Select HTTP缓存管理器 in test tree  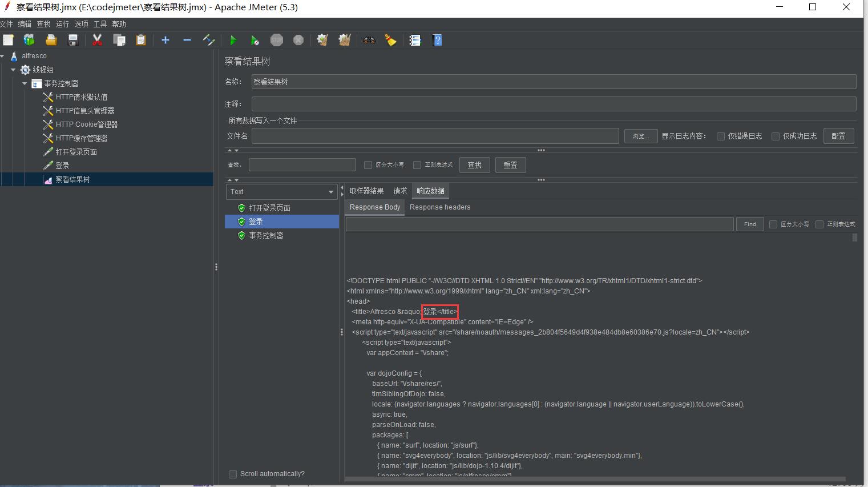pos(82,138)
